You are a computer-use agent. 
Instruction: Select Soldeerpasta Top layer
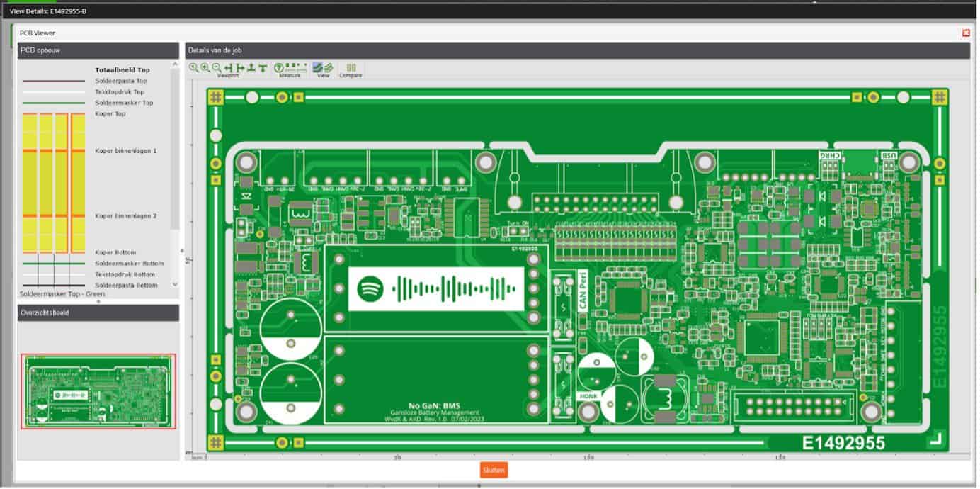(121, 81)
